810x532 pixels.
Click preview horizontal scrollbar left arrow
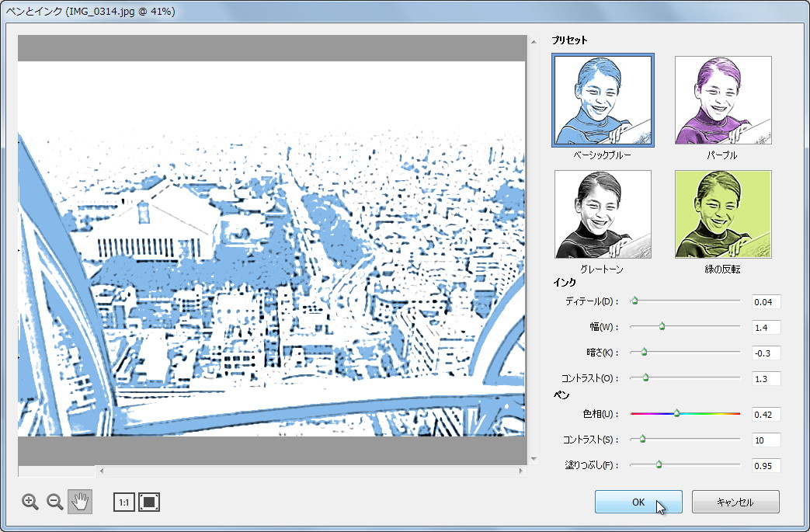click(x=102, y=471)
